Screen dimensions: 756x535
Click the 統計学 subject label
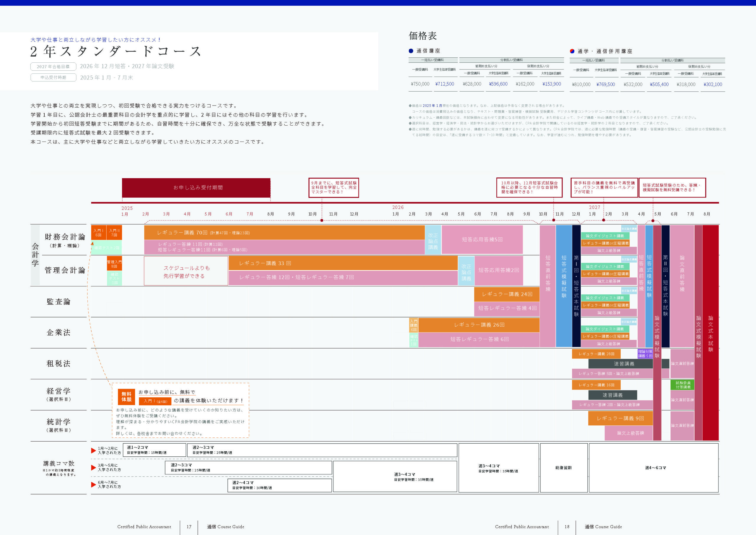(x=58, y=422)
